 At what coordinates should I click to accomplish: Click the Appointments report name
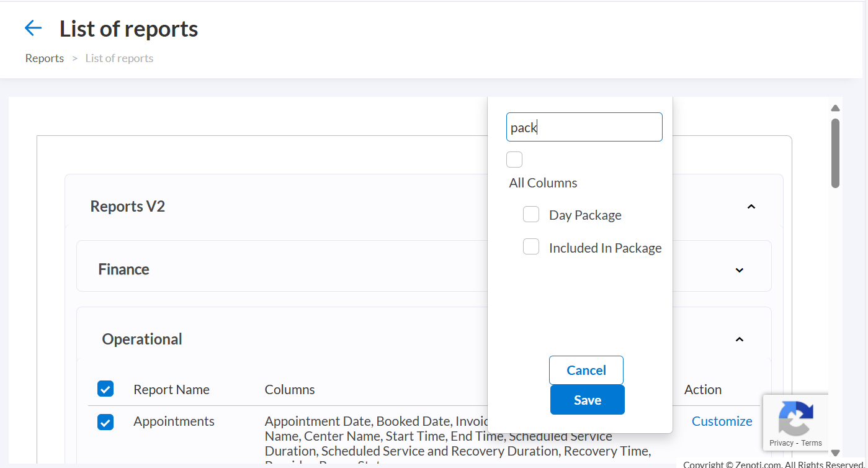174,421
